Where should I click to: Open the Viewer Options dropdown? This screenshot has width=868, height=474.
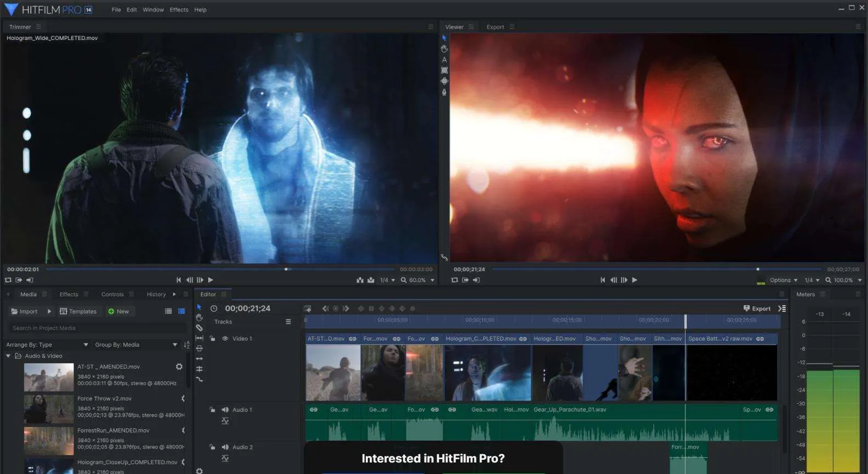784,280
